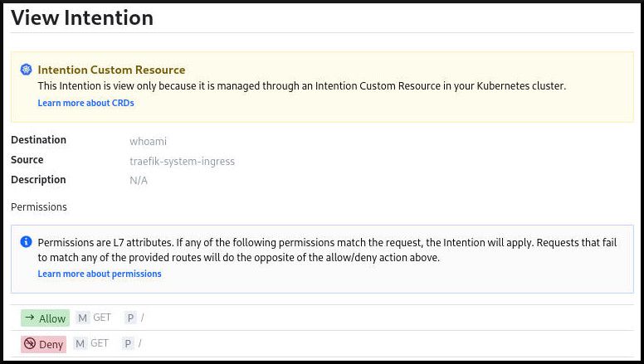Select the red Deny permission badge
Image resolution: width=644 pixels, height=364 pixels.
click(x=44, y=344)
